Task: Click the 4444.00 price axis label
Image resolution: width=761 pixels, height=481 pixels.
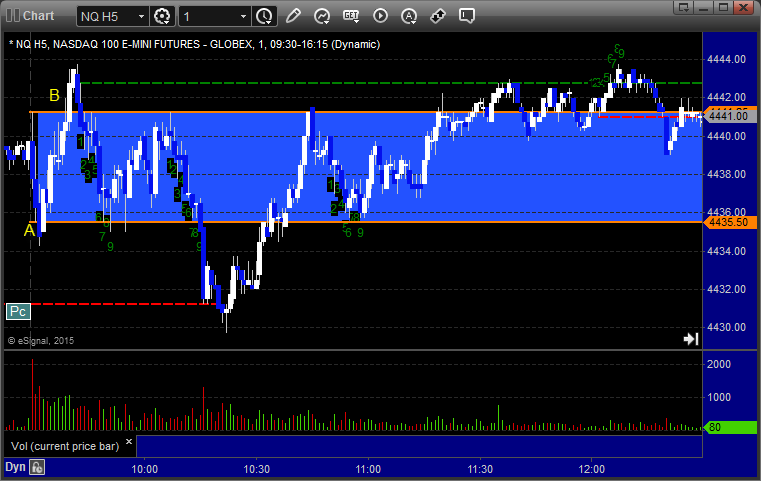Action: coord(727,59)
